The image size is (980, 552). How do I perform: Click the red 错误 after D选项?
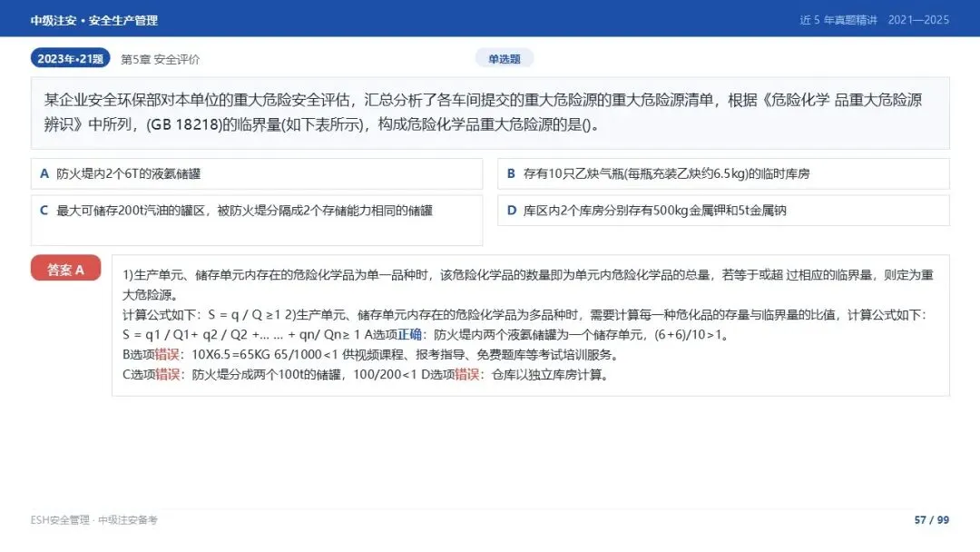[467, 374]
